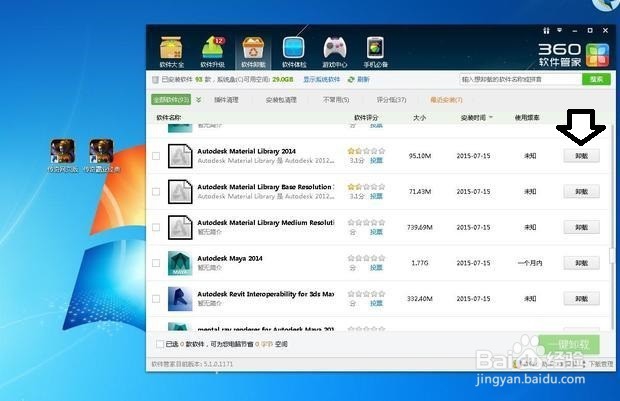This screenshot has height=401, width=620.
Task: Click 投票 link for Material Library Medium Resolution
Action: (376, 232)
